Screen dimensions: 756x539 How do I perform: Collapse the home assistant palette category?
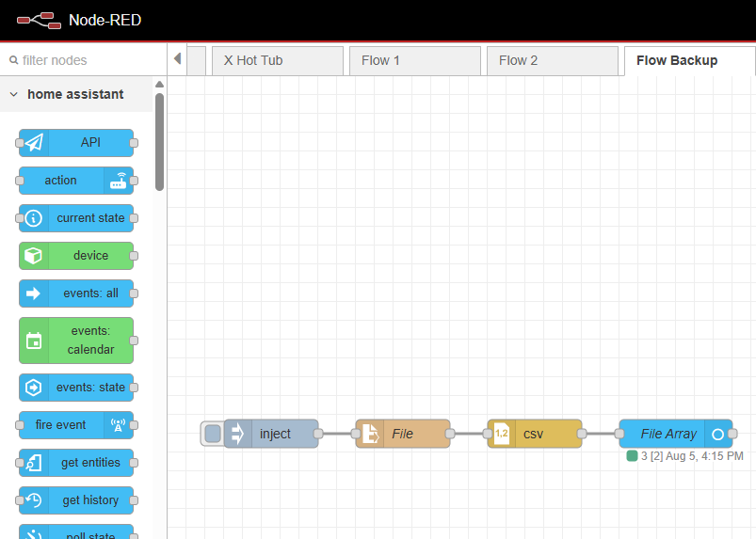tap(76, 94)
